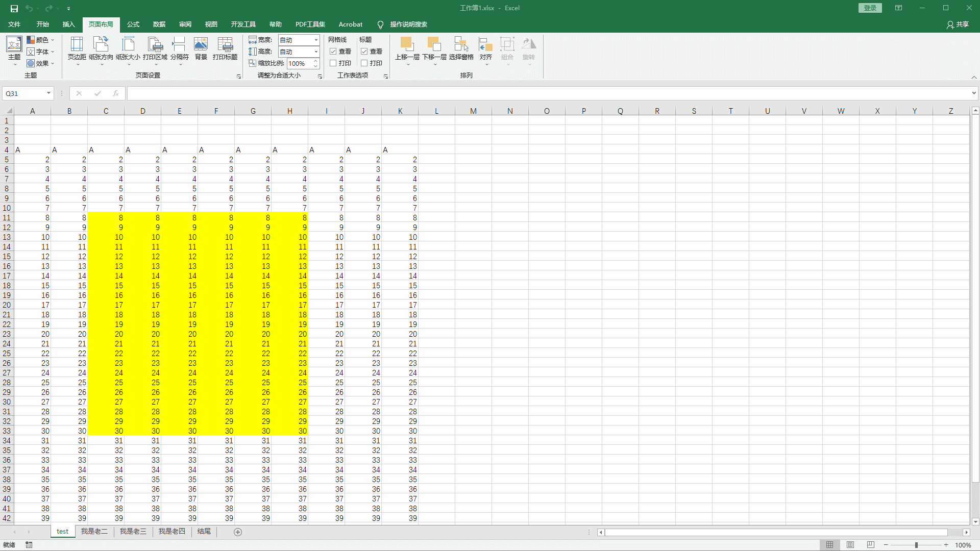The height and width of the screenshot is (551, 980).
Task: Switch to the Acrobat tab
Action: pyautogui.click(x=351, y=24)
